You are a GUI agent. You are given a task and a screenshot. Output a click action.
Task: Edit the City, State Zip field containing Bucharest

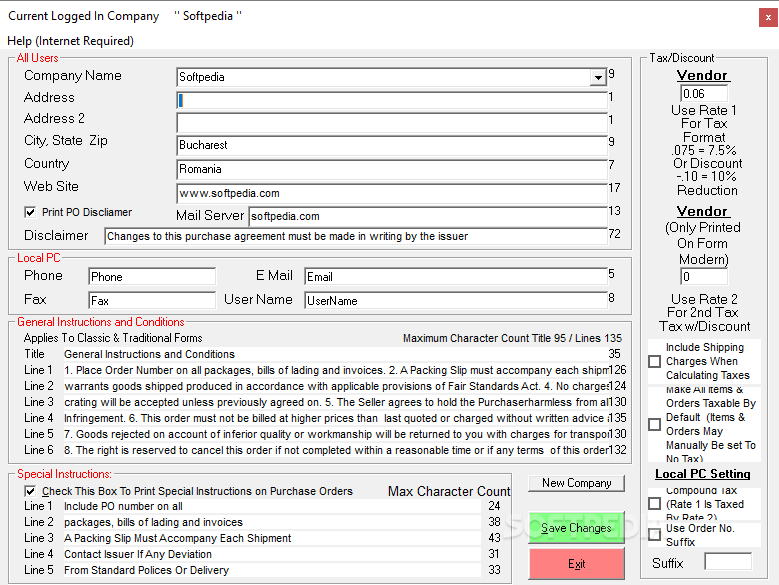click(392, 146)
